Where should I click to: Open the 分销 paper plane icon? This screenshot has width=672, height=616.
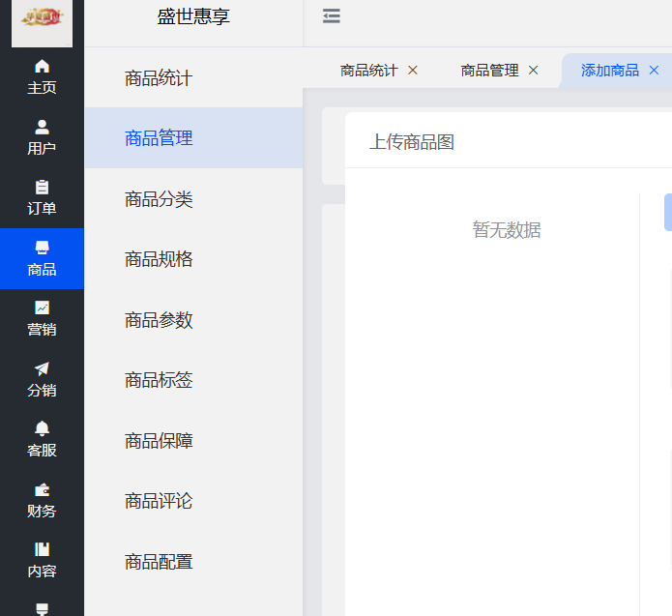point(42,368)
